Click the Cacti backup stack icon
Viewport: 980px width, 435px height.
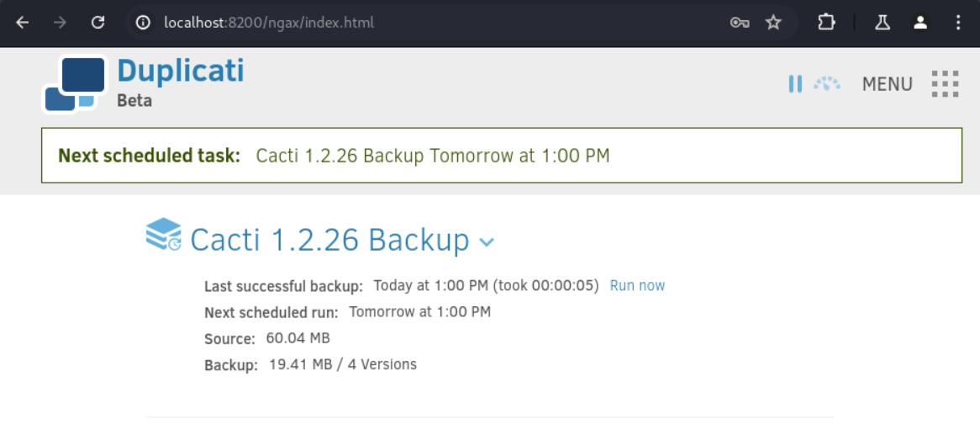coord(163,235)
